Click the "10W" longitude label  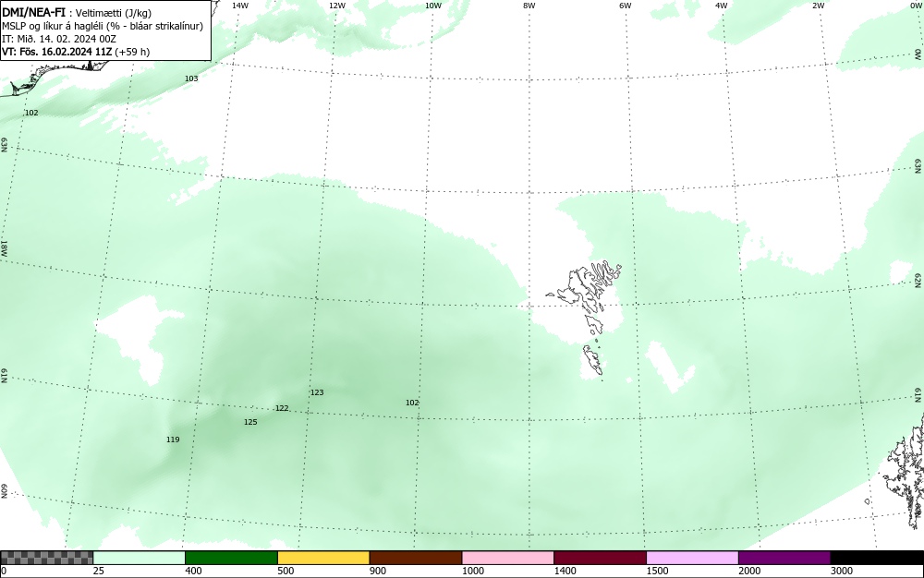(433, 6)
